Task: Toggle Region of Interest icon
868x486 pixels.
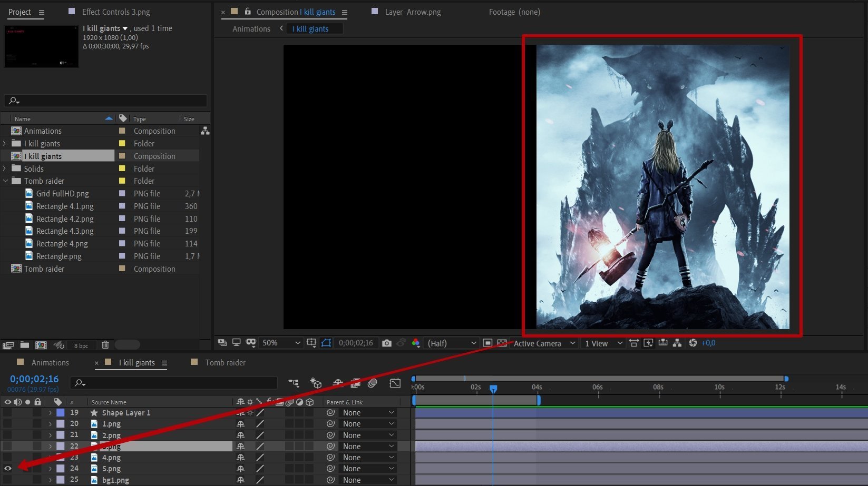Action: pyautogui.click(x=487, y=343)
